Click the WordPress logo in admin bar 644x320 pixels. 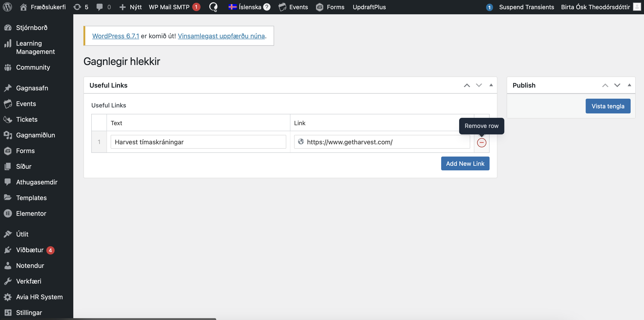point(7,7)
